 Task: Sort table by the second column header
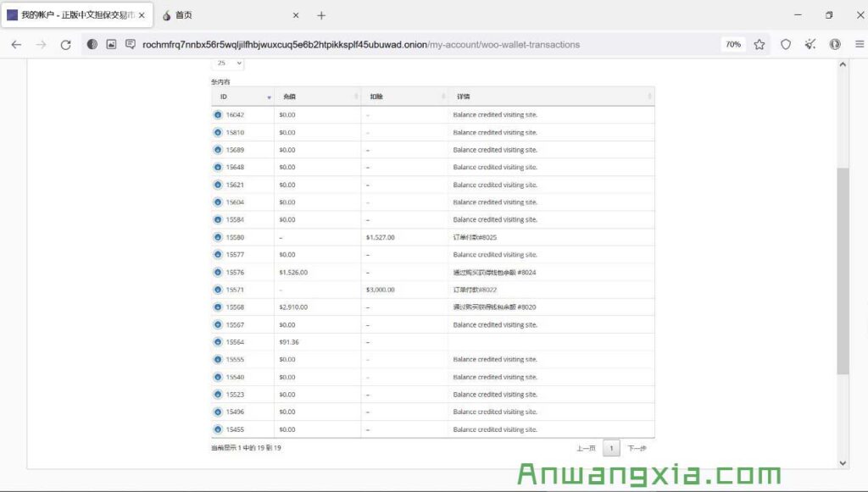[318, 97]
